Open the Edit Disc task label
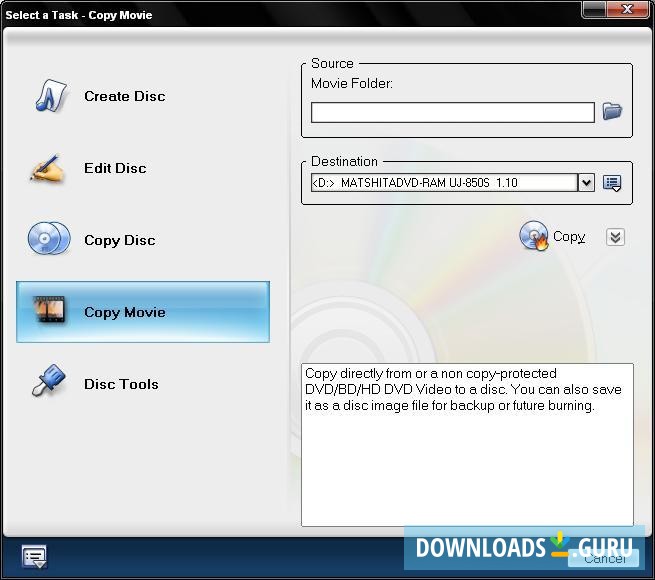 pos(115,168)
